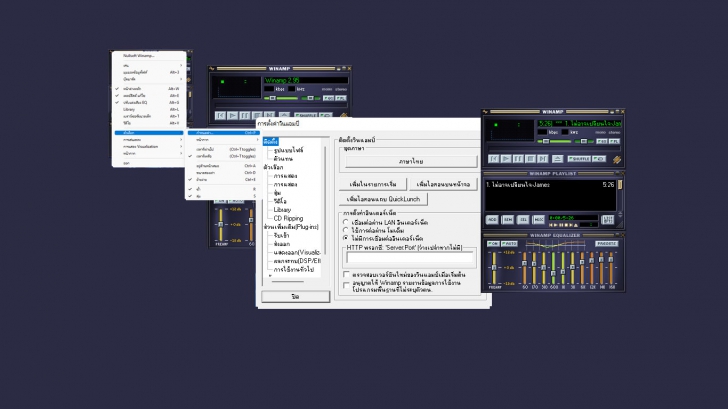Select CD Ripping in preferences tree
Image resolution: width=728 pixels, height=409 pixels.
coord(288,218)
